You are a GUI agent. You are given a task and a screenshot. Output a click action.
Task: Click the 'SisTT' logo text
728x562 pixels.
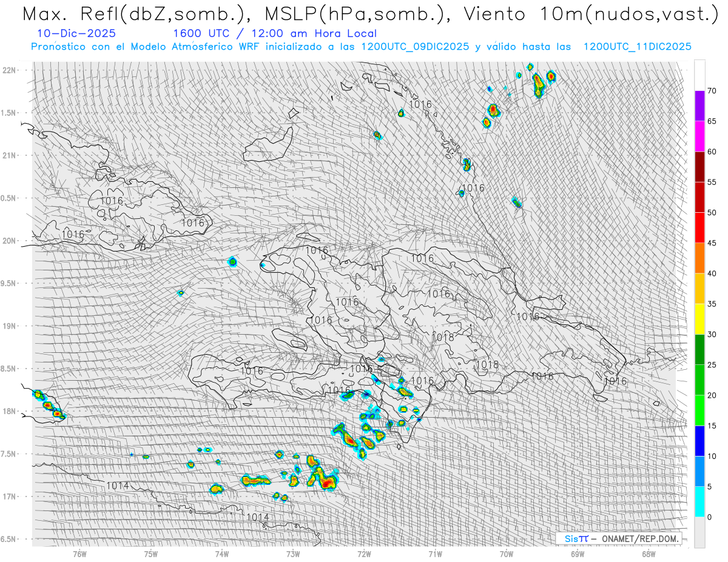coord(576,538)
